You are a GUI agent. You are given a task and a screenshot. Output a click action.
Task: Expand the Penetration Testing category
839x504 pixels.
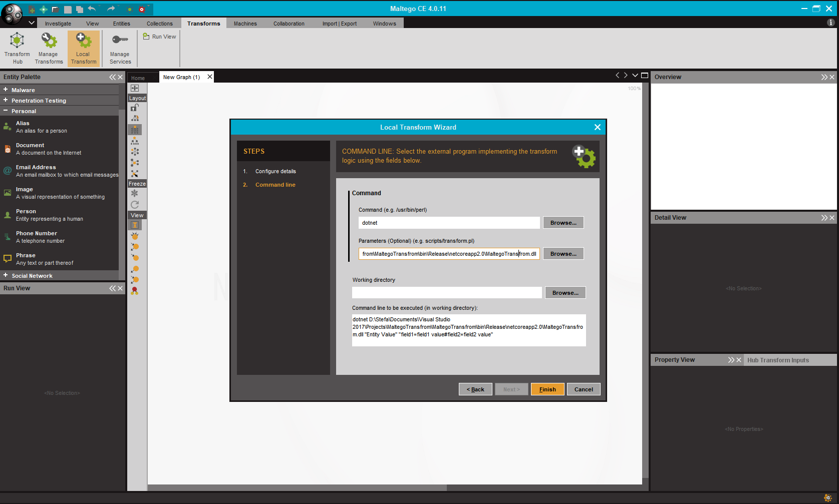point(60,100)
